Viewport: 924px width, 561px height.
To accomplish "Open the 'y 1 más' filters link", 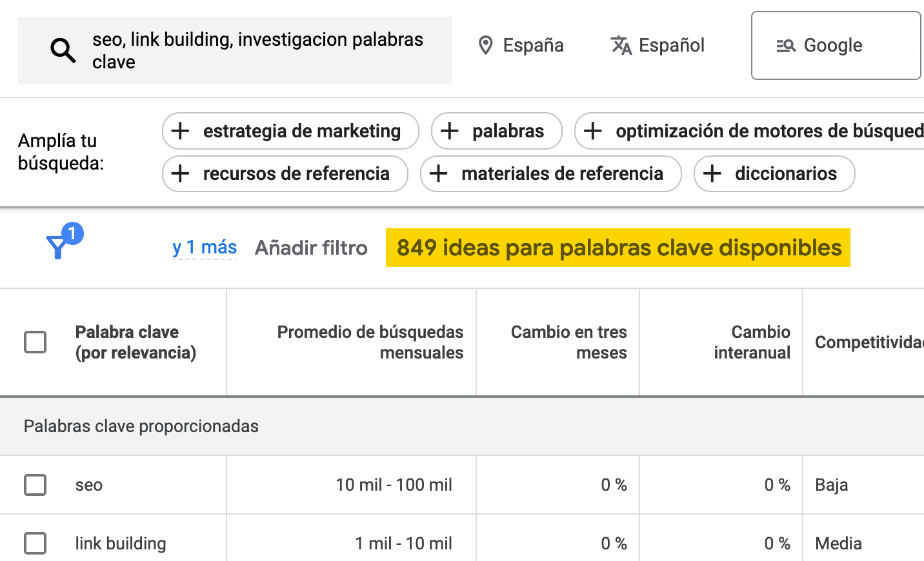I will click(204, 248).
